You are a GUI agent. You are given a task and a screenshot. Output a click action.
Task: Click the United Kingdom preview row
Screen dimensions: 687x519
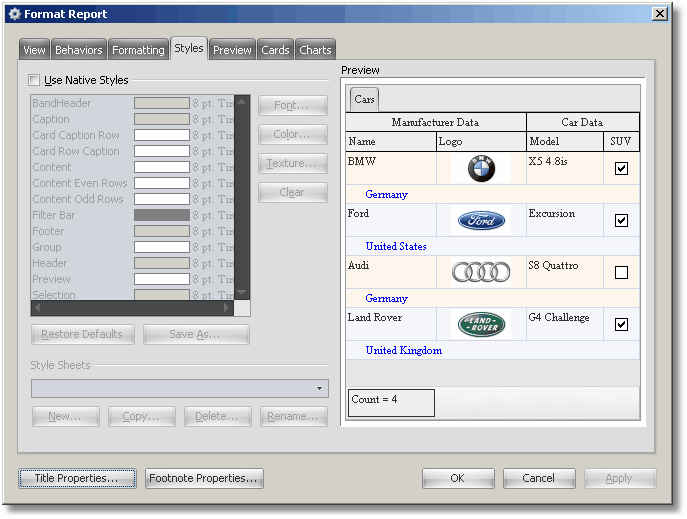[x=492, y=350]
